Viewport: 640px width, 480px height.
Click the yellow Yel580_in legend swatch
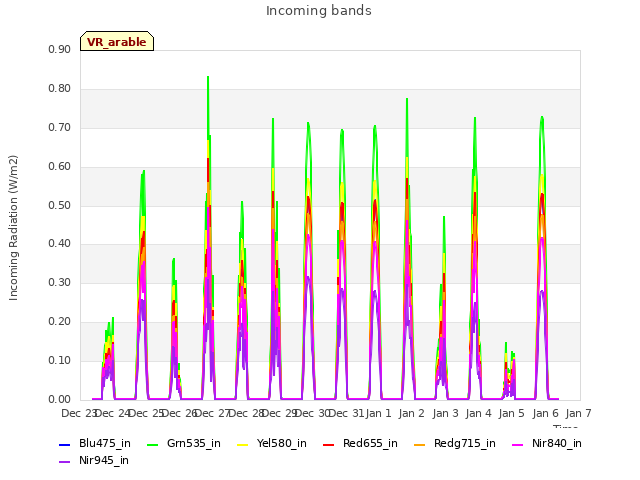[242, 444]
